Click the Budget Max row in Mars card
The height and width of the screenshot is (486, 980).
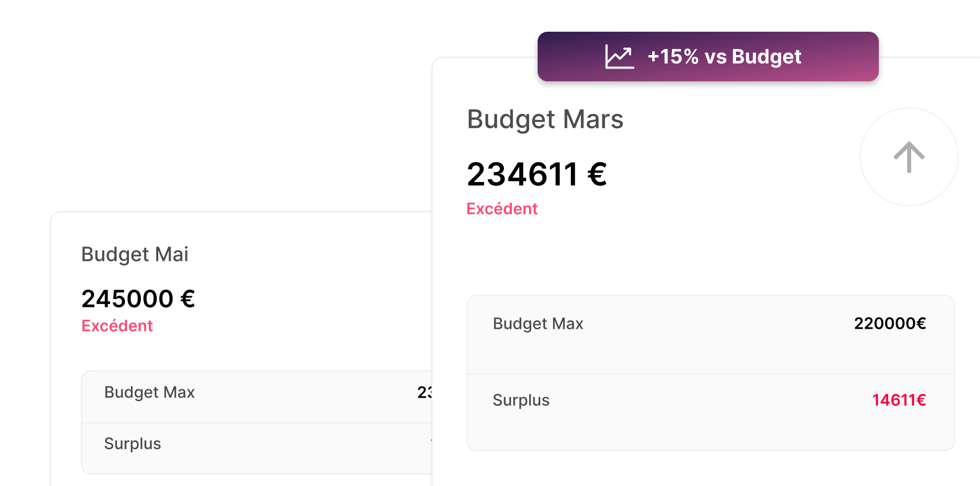tap(710, 335)
